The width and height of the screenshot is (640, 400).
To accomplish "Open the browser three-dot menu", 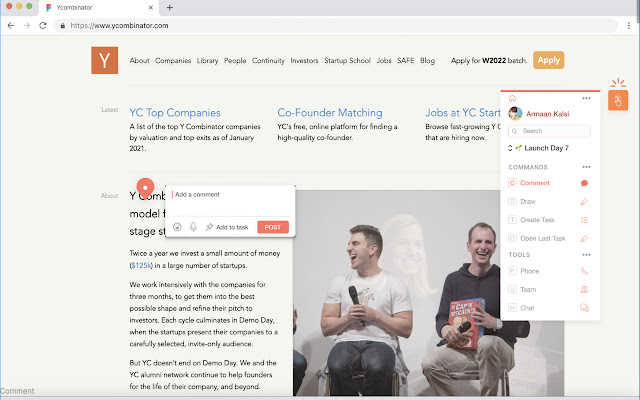I will [x=629, y=25].
